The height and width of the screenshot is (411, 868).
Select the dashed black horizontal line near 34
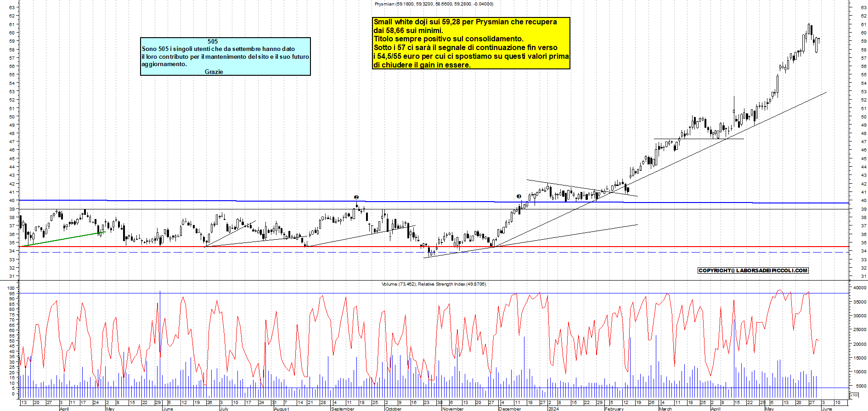434,253
